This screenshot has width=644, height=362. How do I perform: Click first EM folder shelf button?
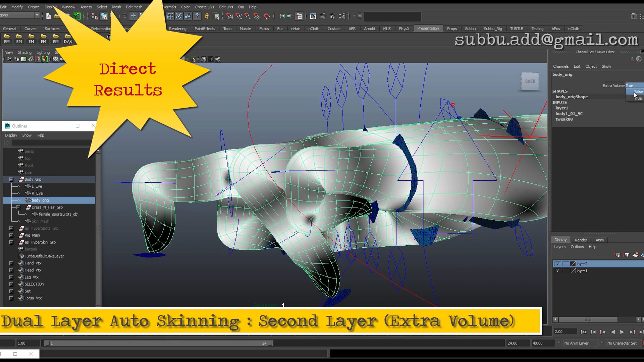point(7,39)
